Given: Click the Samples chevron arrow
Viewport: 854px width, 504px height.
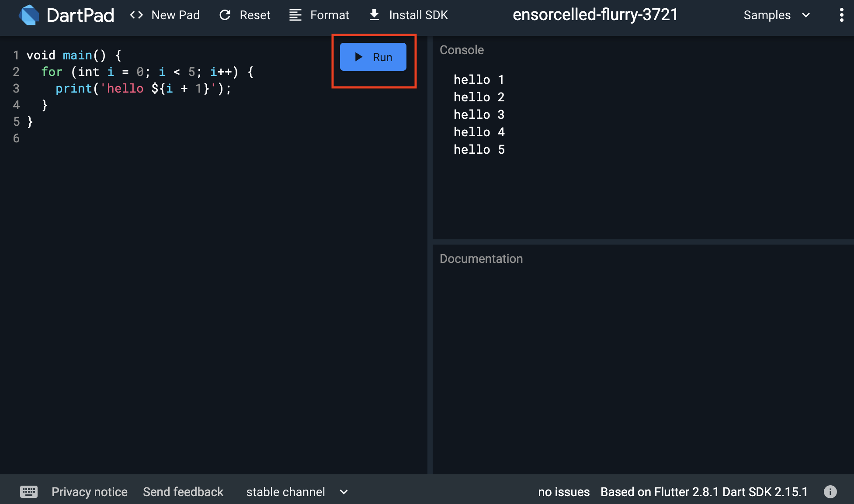Looking at the screenshot, I should pos(806,15).
